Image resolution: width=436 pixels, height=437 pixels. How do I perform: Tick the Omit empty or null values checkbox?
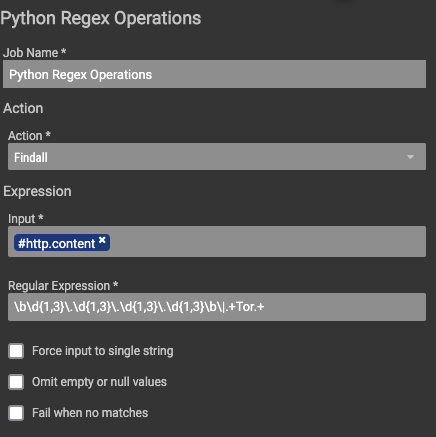click(16, 382)
